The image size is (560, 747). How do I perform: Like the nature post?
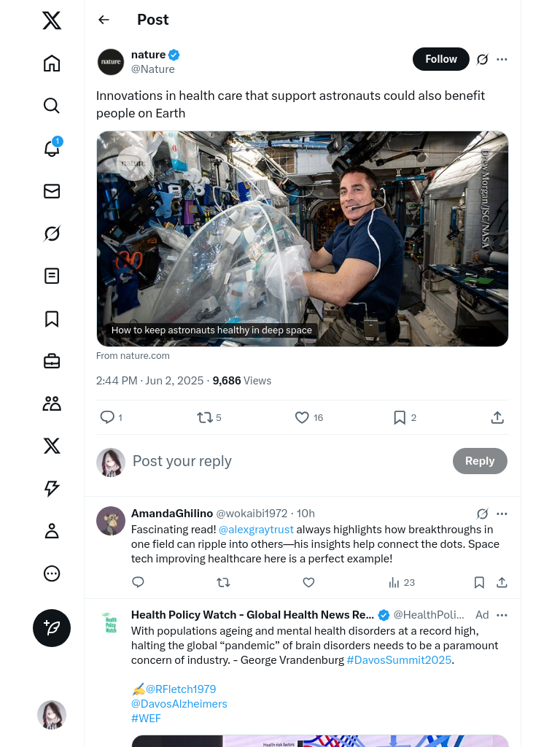tap(302, 417)
